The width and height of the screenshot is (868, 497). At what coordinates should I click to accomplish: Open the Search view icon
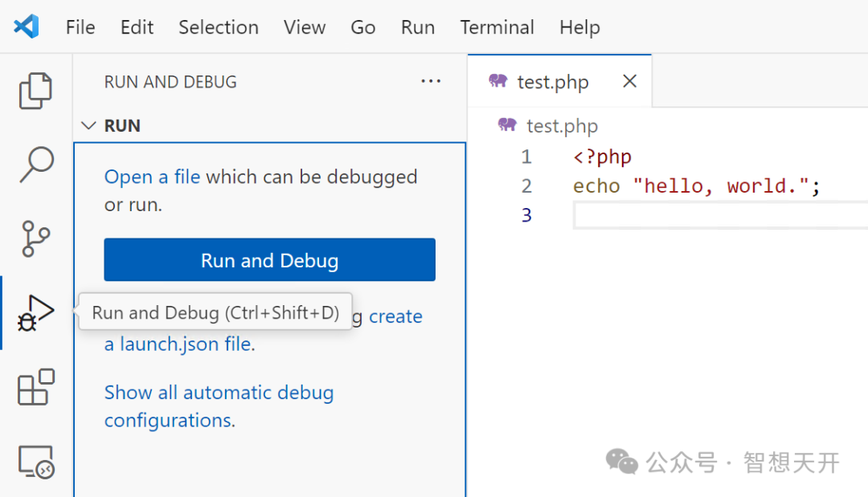click(x=35, y=165)
